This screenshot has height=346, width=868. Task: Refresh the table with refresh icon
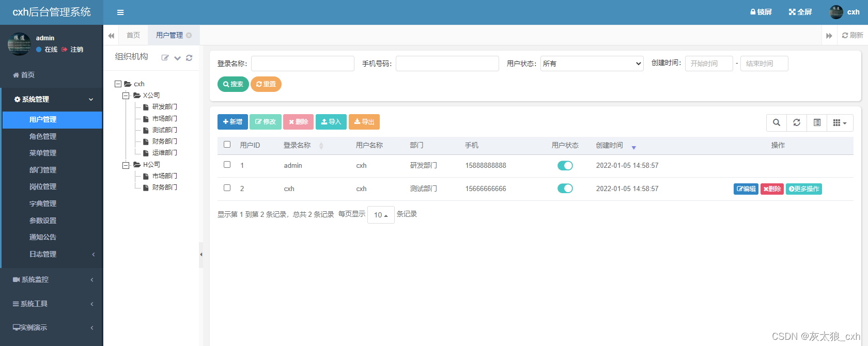pos(797,122)
